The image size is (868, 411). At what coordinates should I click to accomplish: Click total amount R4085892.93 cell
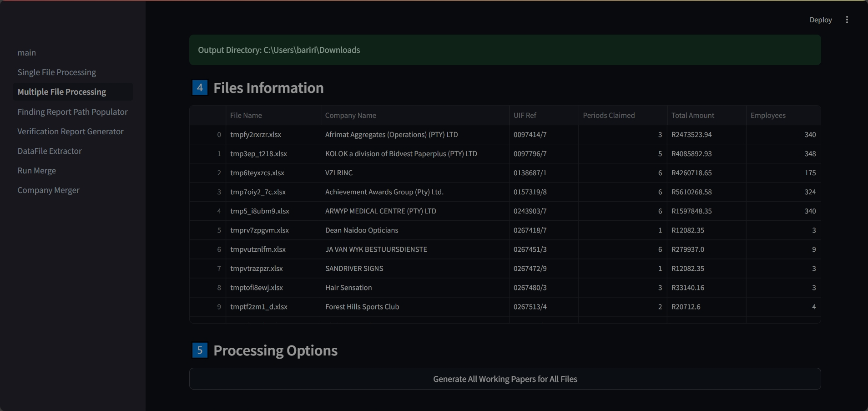coord(707,154)
